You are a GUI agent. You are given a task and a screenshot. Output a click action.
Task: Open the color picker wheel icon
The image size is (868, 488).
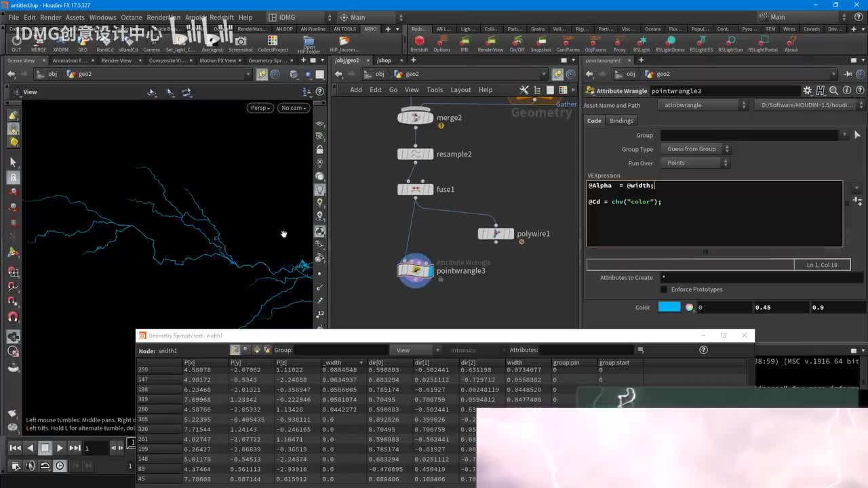coord(689,307)
